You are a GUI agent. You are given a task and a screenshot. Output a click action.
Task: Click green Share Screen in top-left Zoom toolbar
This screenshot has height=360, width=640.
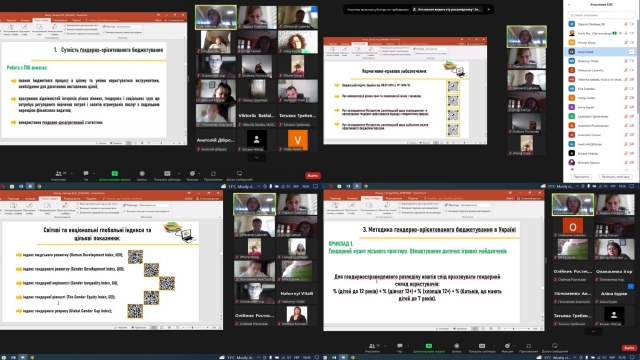[115, 176]
